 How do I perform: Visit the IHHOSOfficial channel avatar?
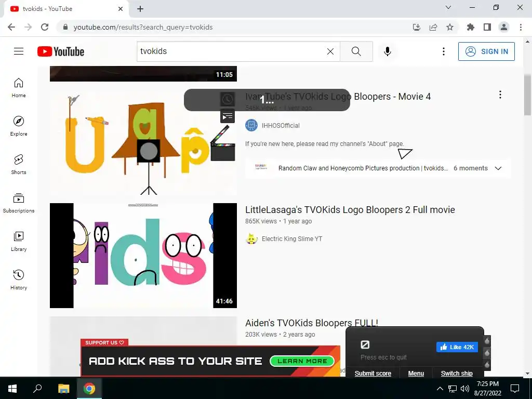pyautogui.click(x=251, y=125)
